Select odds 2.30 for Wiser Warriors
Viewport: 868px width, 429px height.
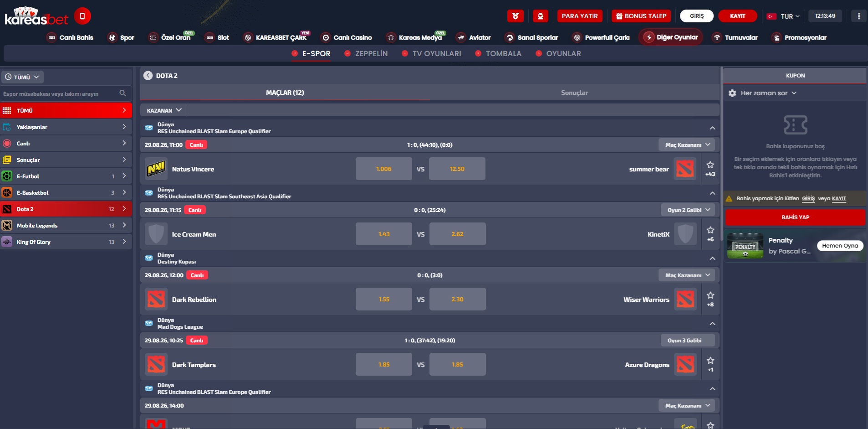coord(457,299)
